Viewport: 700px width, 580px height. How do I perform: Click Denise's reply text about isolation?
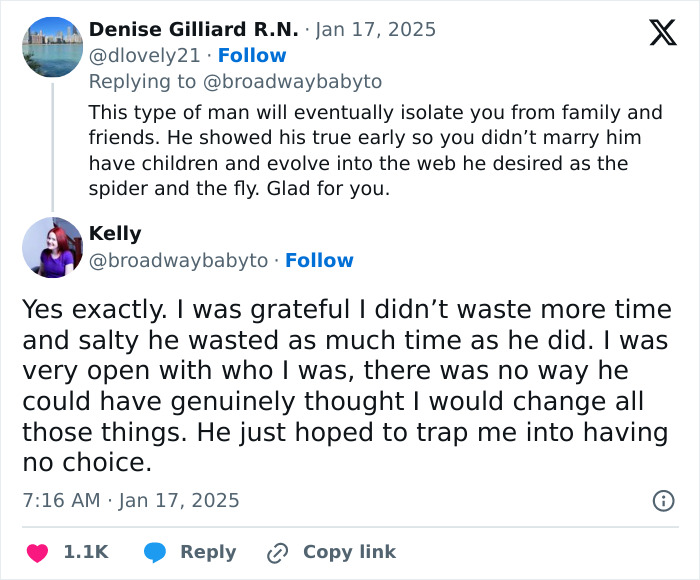375,149
